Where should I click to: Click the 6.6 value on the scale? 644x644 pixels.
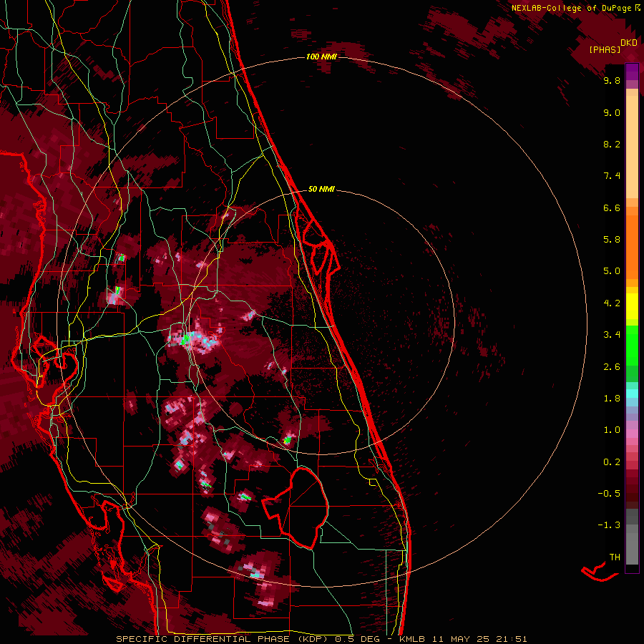click(612, 208)
